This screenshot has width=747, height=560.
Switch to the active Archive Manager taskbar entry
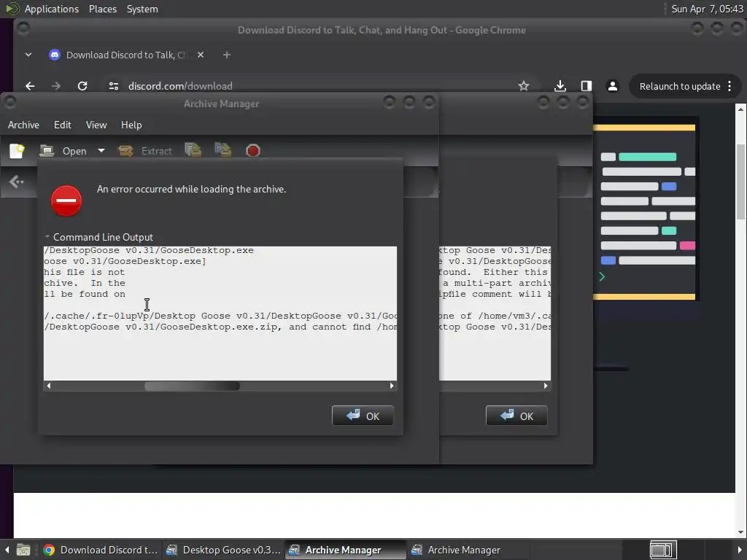[345, 550]
